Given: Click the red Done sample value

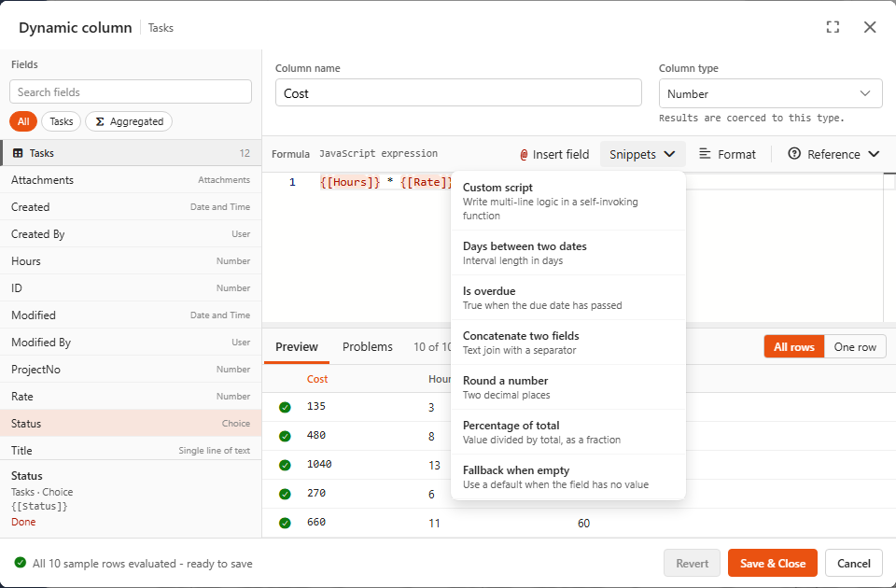Looking at the screenshot, I should point(23,522).
